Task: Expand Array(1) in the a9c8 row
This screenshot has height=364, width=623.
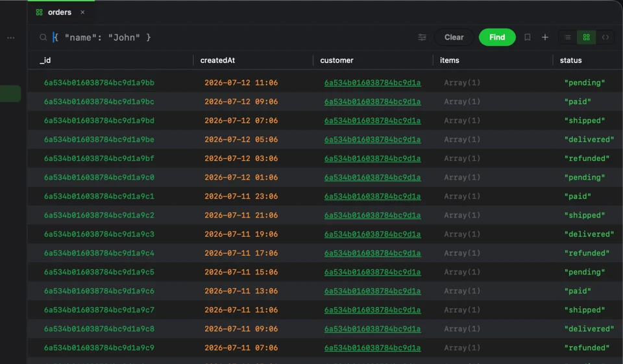Action: (x=462, y=329)
